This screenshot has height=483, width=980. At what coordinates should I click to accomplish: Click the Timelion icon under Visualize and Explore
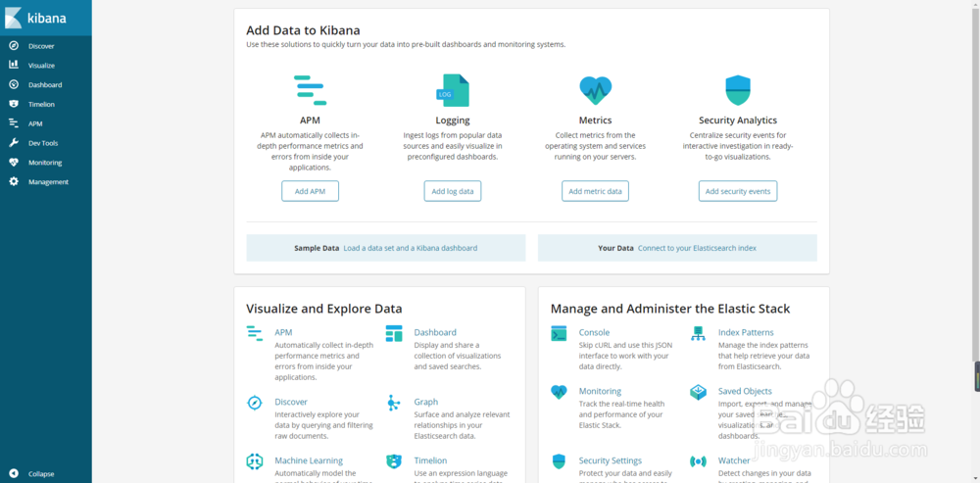tap(394, 461)
